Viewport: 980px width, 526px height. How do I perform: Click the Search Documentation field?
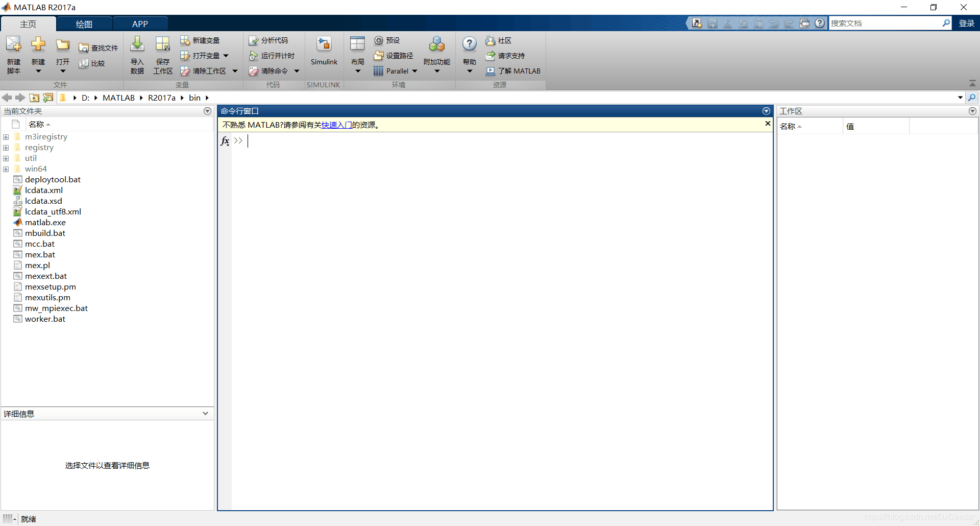tap(886, 23)
